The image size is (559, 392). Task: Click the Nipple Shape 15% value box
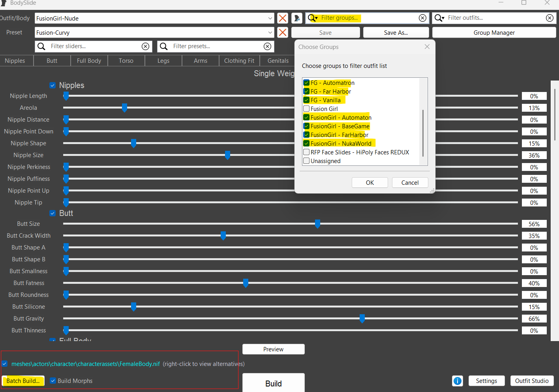point(534,144)
